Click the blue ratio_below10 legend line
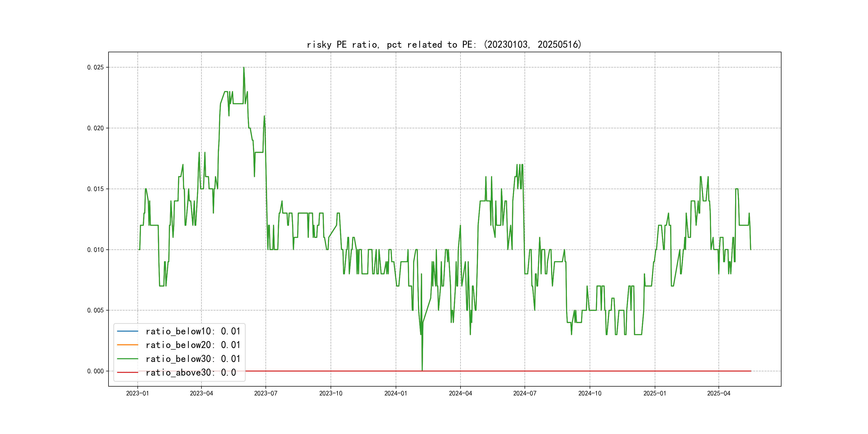 click(x=127, y=331)
